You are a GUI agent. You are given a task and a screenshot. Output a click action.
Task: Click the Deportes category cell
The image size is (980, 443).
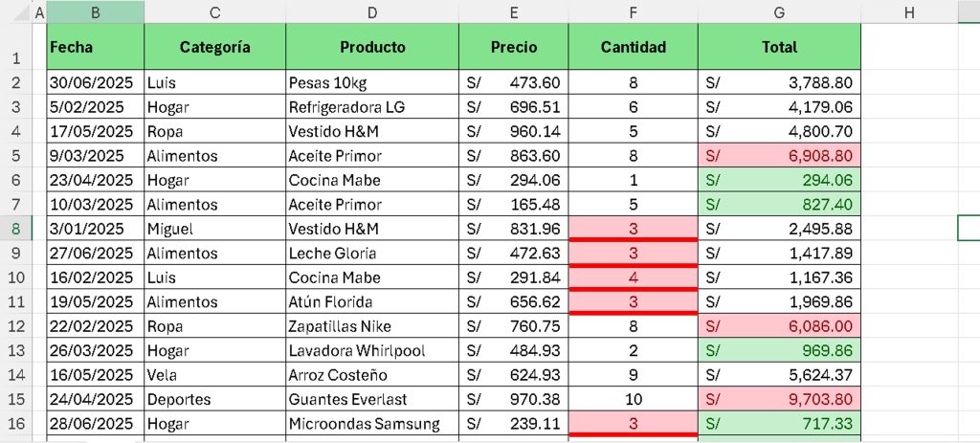215,399
